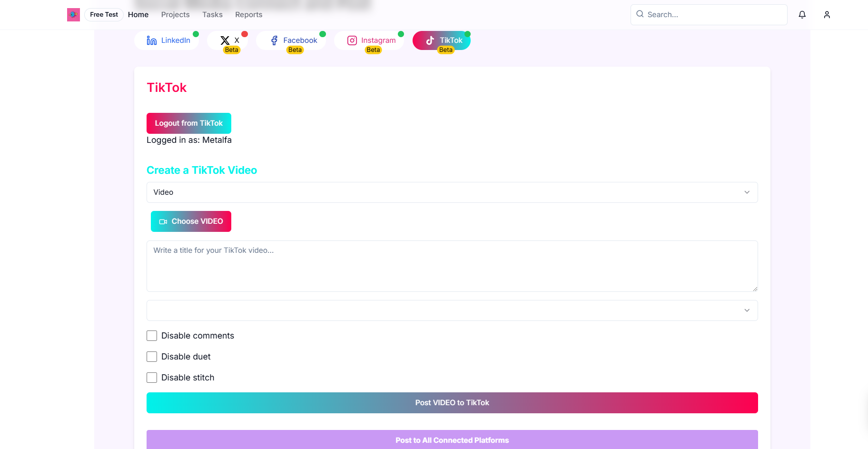Click the camera icon in Choose VIDEO
The width and height of the screenshot is (868, 449).
(163, 221)
